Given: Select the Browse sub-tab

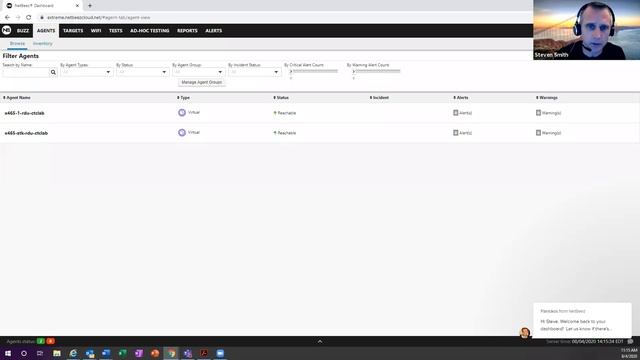Looking at the screenshot, I should coord(18,44).
